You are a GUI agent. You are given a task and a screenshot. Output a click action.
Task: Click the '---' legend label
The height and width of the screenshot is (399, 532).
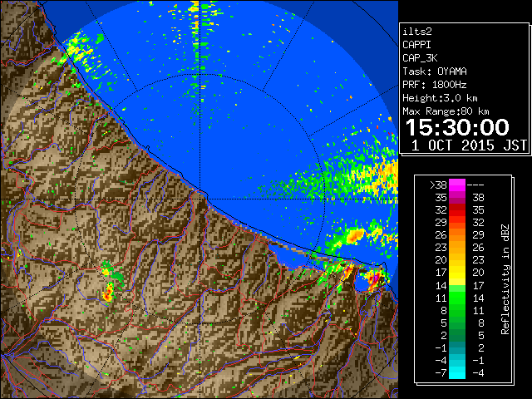pos(475,185)
